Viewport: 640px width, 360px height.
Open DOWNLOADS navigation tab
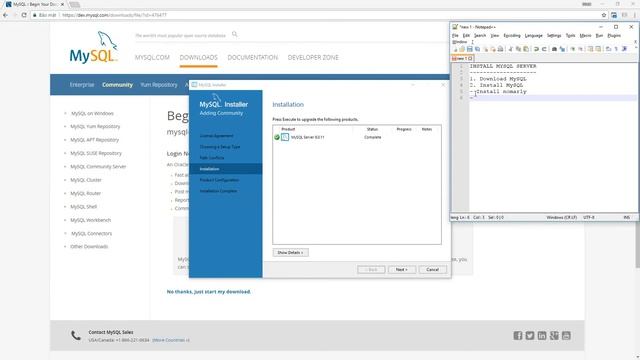click(198, 58)
